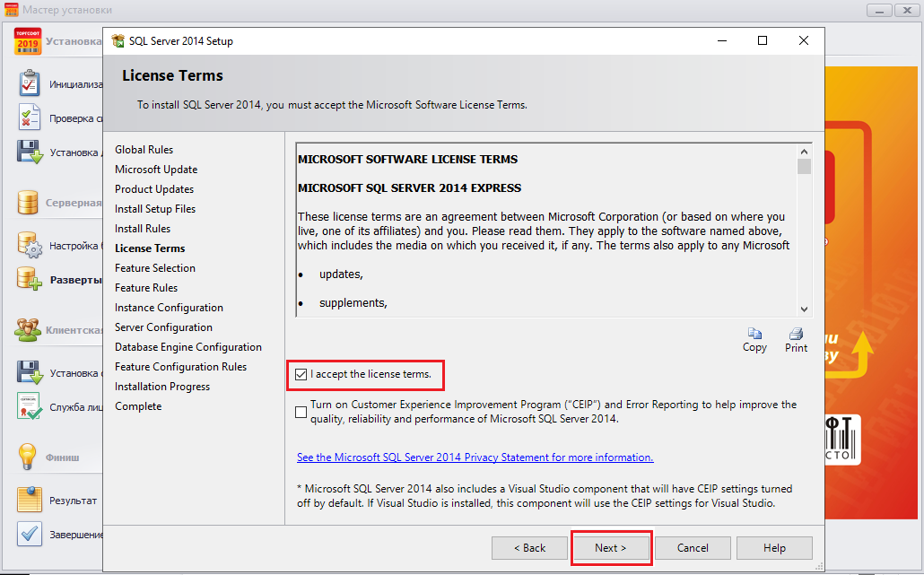The image size is (924, 575).
Task: Click the Print icon below license text
Action: (796, 334)
